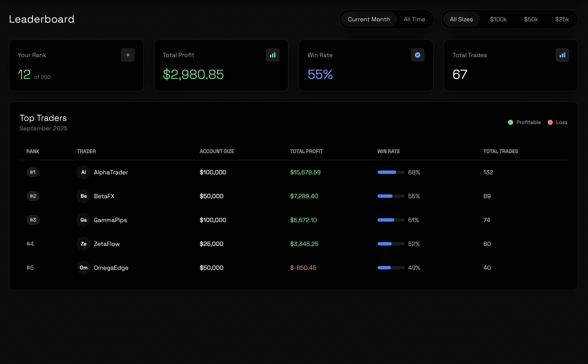Select the All Sizes account filter
588x364 pixels.
[x=461, y=19]
